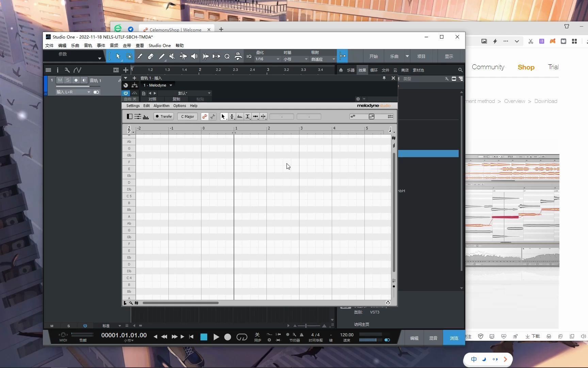The image size is (588, 368).
Task: Open track wrench settings icon
Action: point(67,70)
